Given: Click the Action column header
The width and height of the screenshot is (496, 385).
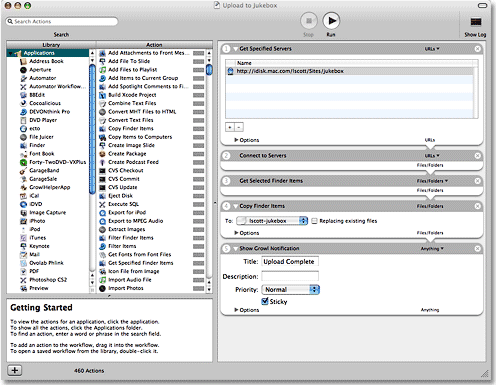Looking at the screenshot, I should point(154,45).
